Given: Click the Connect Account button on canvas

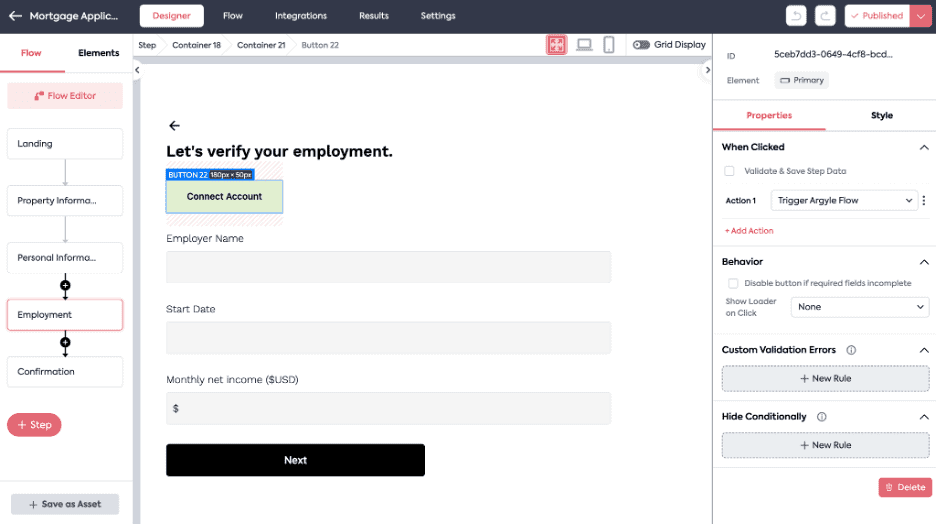Looking at the screenshot, I should [224, 197].
